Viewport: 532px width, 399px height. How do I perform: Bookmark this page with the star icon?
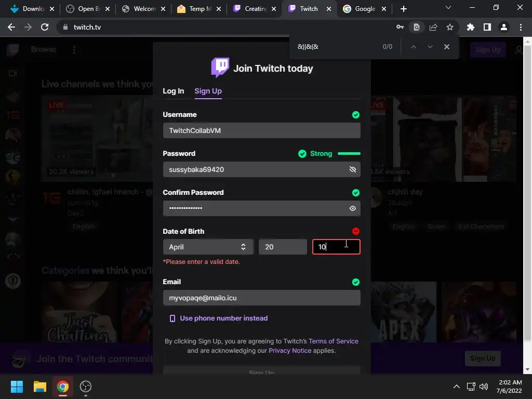pyautogui.click(x=450, y=27)
